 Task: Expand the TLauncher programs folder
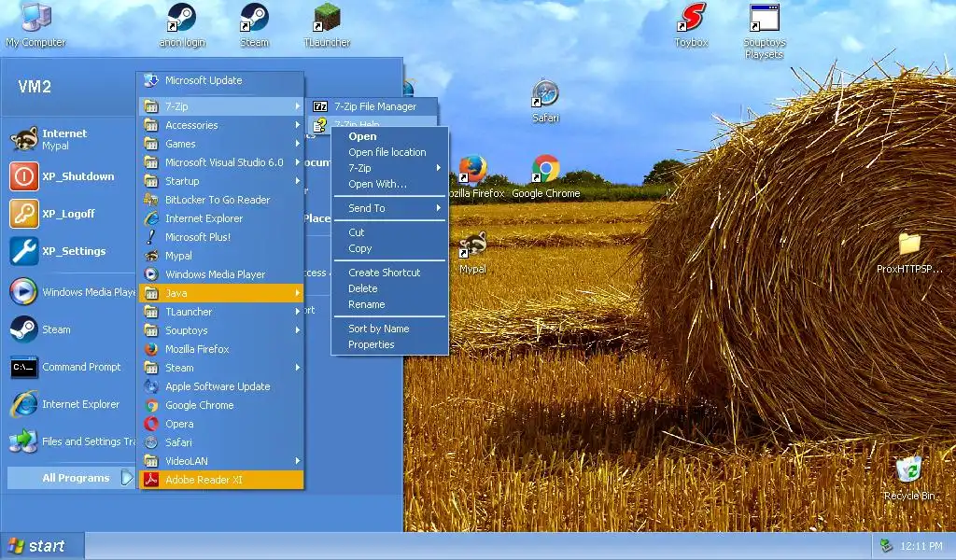click(220, 312)
